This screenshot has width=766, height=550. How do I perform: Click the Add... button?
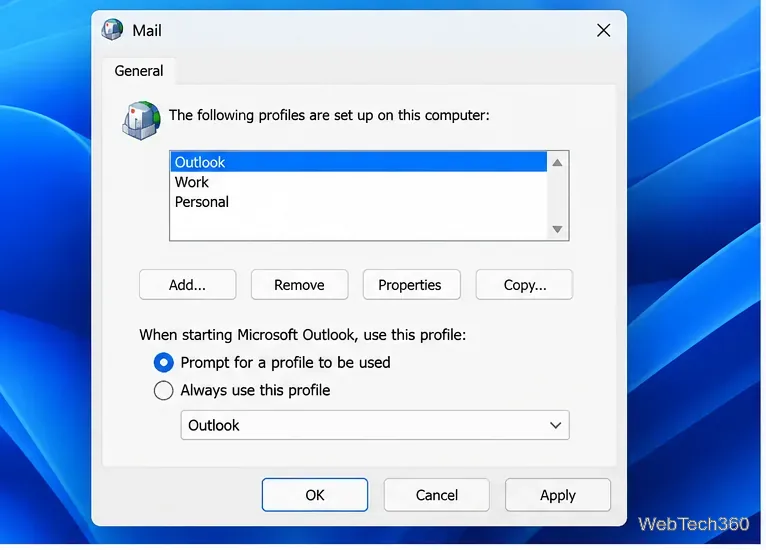[188, 285]
